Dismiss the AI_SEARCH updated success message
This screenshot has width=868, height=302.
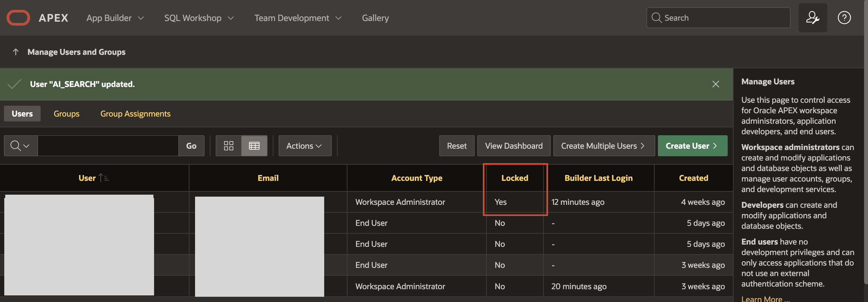click(715, 84)
